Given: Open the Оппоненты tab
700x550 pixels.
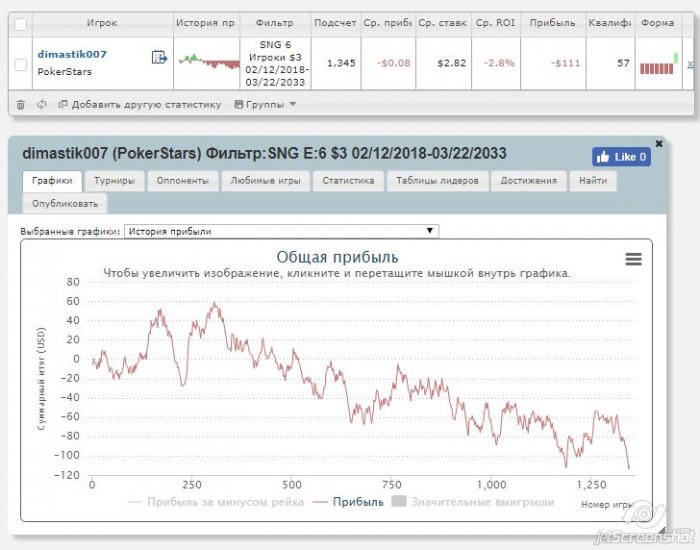Looking at the screenshot, I should 183,181.
